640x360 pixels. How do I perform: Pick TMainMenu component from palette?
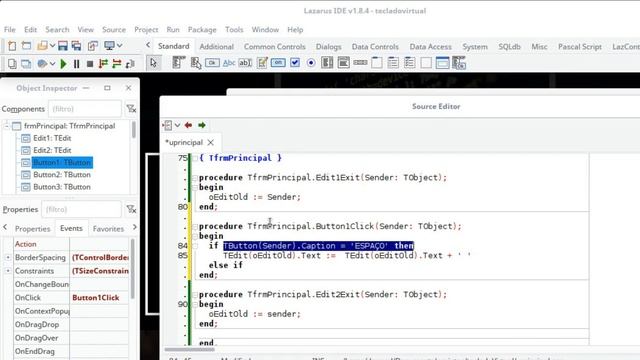[178, 63]
